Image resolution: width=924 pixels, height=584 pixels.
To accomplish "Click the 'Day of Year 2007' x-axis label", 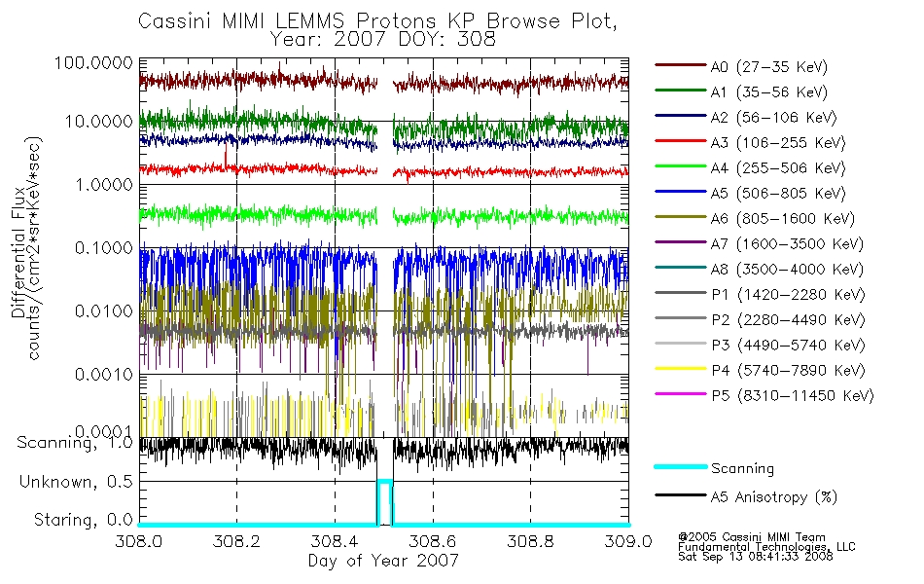I will click(x=383, y=561).
